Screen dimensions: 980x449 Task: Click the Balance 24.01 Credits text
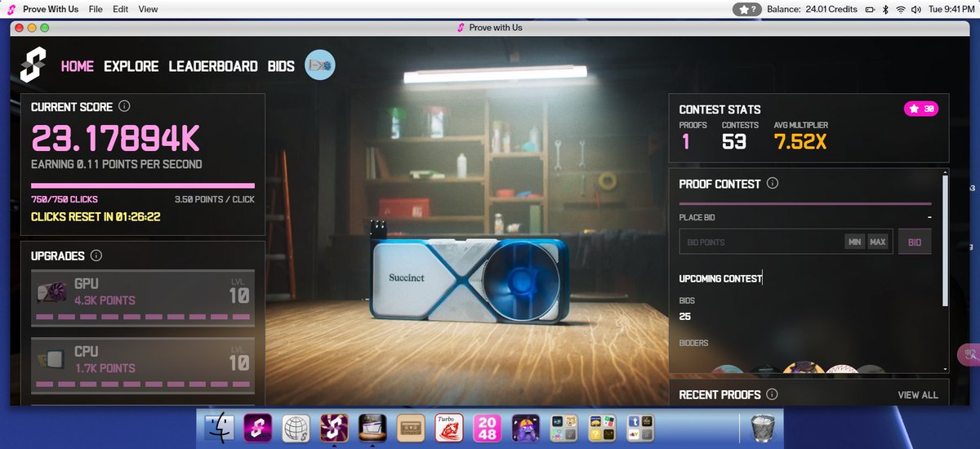click(x=812, y=9)
